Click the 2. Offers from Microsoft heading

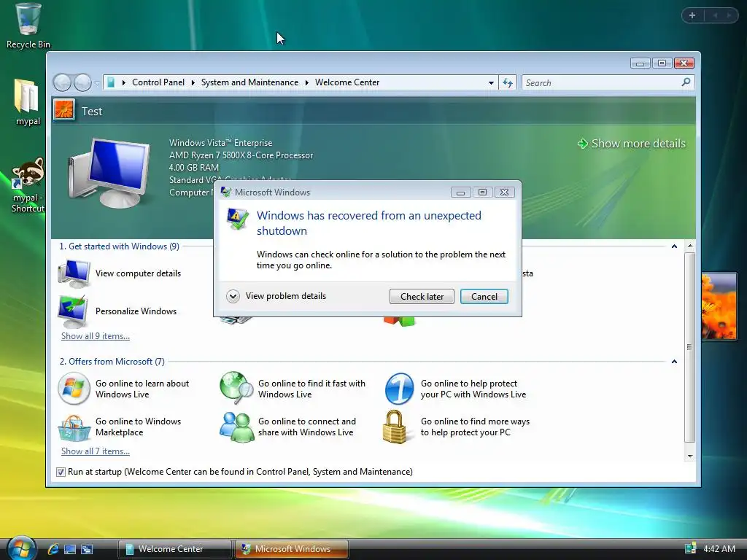click(112, 362)
